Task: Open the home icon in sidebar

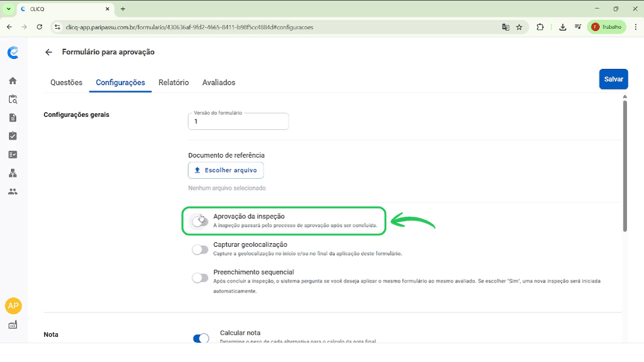Action: tap(13, 81)
